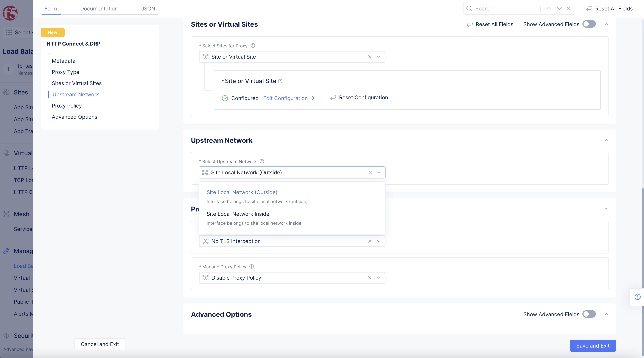Click search previous-result up arrow
The height and width of the screenshot is (358, 644).
549,9
